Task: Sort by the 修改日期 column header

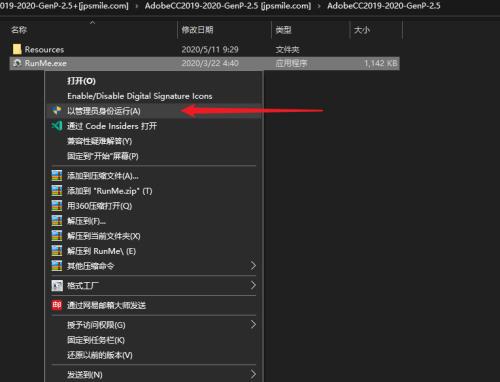Action: point(197,30)
